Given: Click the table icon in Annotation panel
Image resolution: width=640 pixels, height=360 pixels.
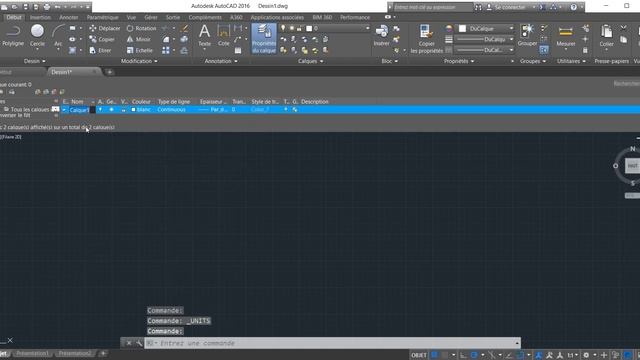Looking at the screenshot, I should coord(238,50).
